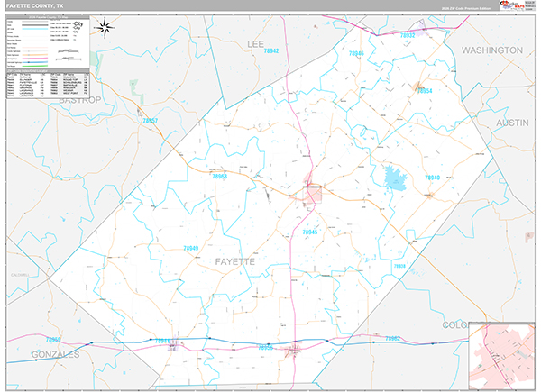
Task: Select the LEE county label
Action: [x=255, y=44]
